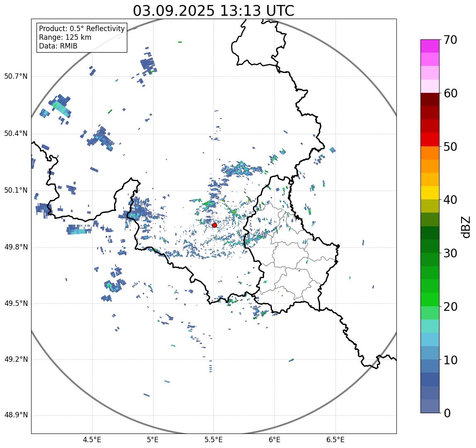
Task: Click the 4.5°E longitude label
Action: point(92,440)
